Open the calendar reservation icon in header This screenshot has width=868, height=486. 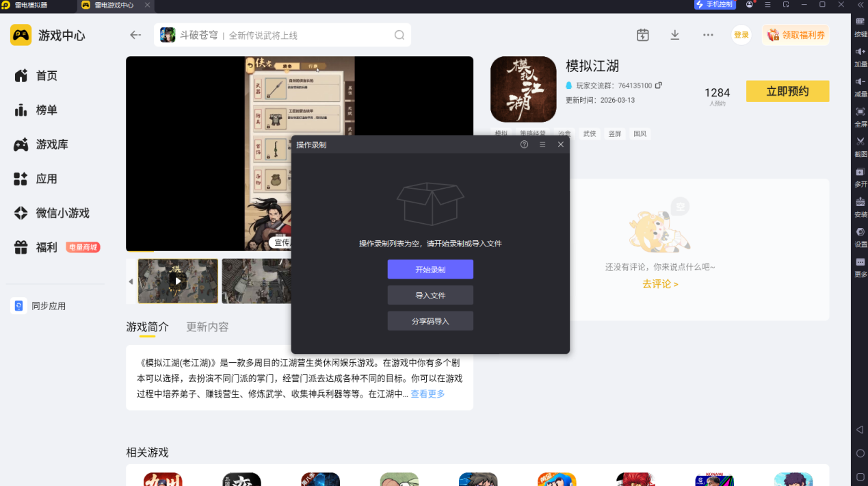coord(642,35)
